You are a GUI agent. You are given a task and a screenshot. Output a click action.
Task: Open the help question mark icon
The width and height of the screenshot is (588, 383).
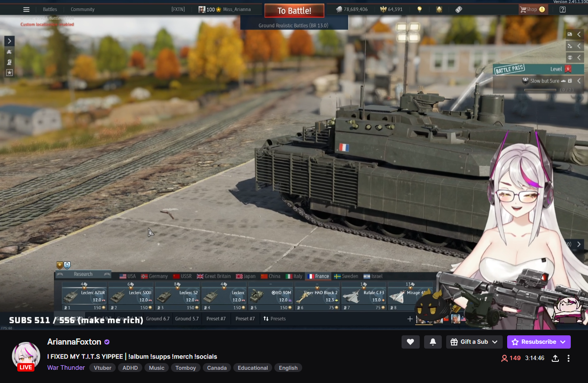click(562, 10)
